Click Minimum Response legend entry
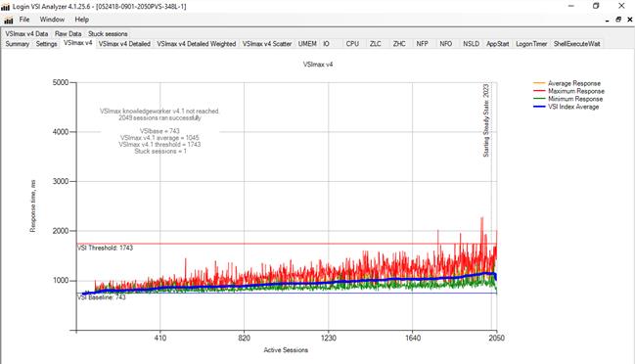Screen dimensions: 635x364 [567, 99]
